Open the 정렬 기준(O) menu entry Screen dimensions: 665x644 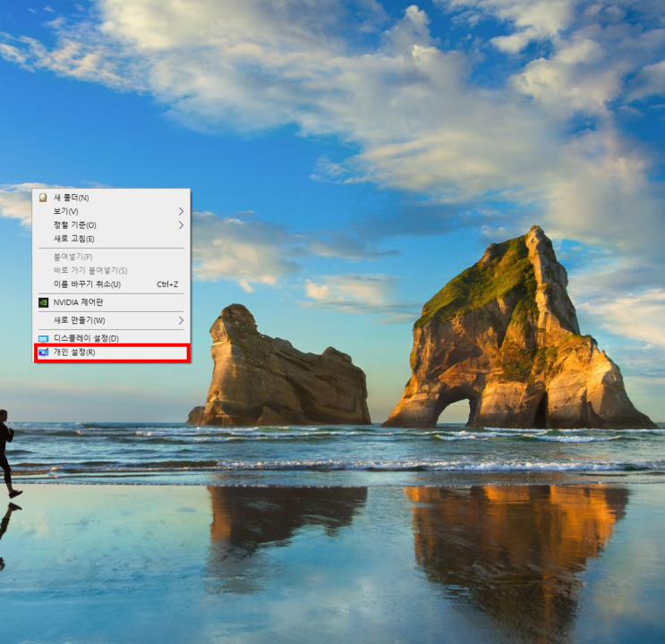pyautogui.click(x=111, y=225)
